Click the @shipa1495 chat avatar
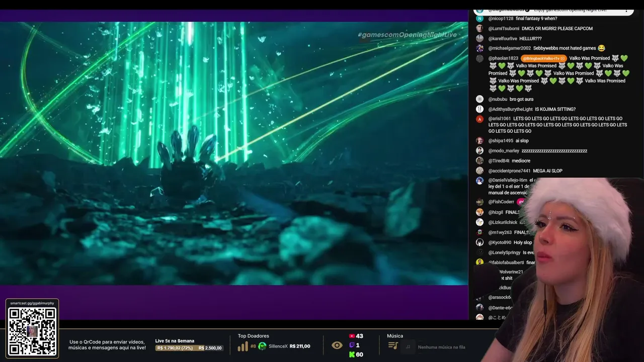 pyautogui.click(x=479, y=141)
